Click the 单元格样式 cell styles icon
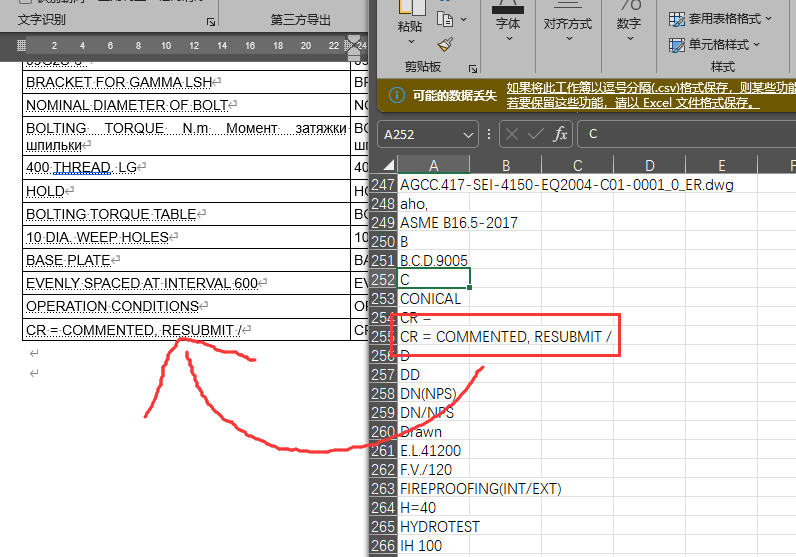Image resolution: width=796 pixels, height=557 pixels. (677, 45)
